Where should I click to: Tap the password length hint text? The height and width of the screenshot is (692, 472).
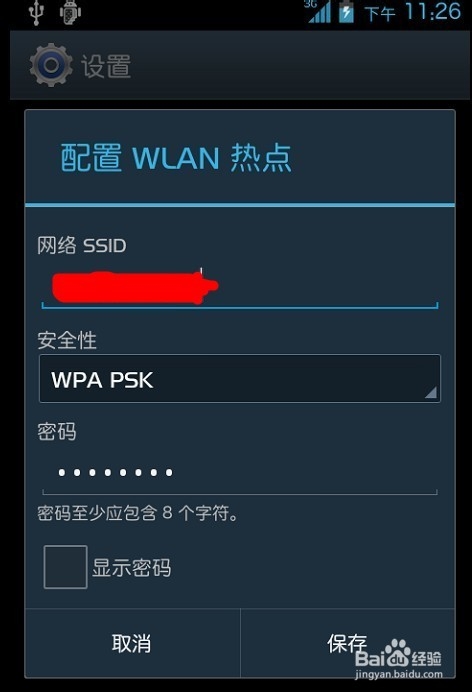[x=138, y=513]
